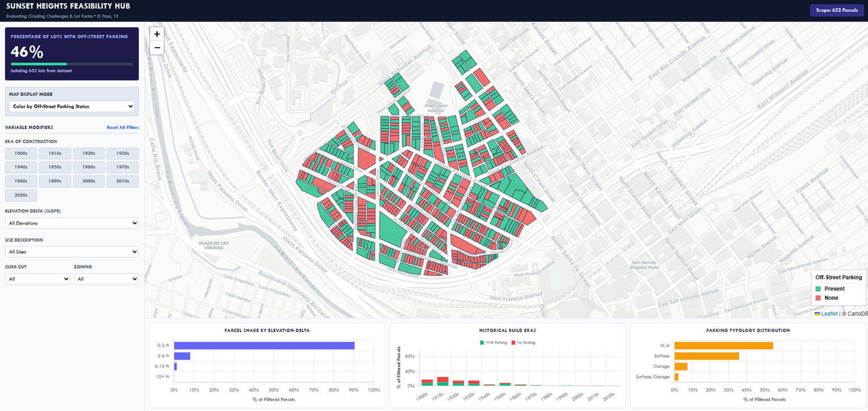Toggle the 2020s era filter
The width and height of the screenshot is (868, 411).
coord(21,196)
